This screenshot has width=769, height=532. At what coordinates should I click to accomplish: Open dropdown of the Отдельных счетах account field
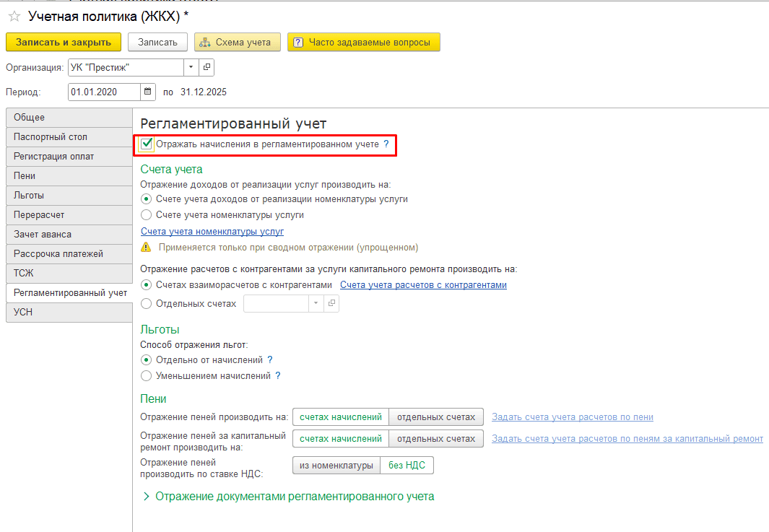tap(316, 304)
